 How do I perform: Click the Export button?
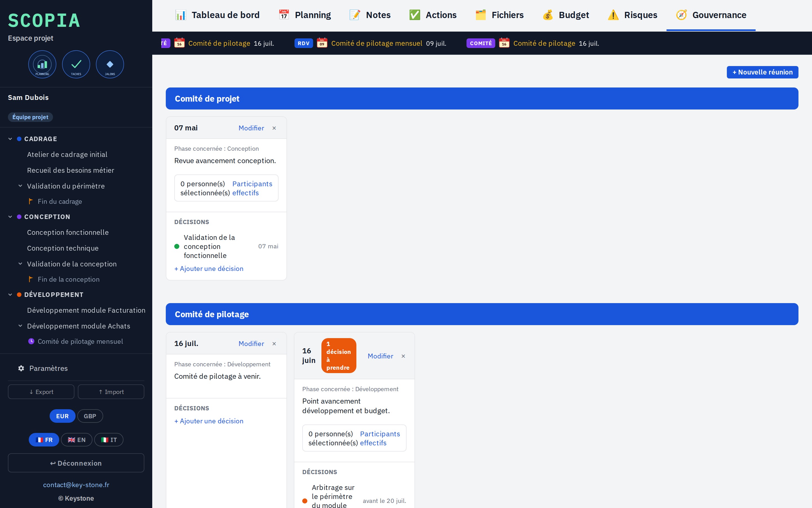point(41,392)
